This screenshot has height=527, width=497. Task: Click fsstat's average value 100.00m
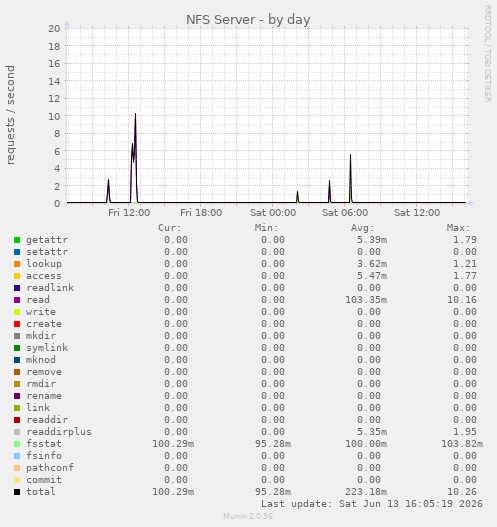point(366,444)
